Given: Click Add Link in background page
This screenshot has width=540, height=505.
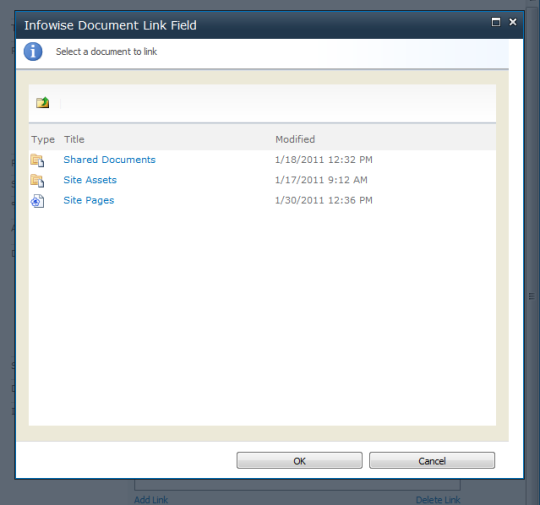Looking at the screenshot, I should tap(151, 499).
